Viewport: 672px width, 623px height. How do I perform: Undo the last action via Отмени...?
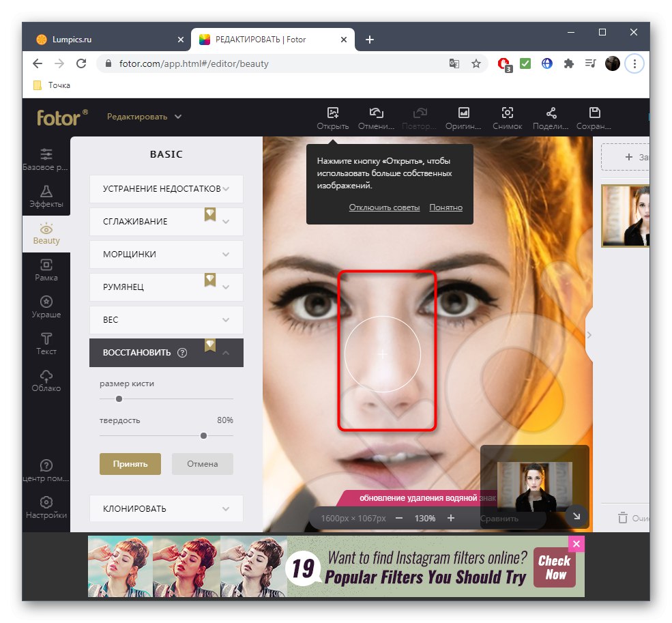pyautogui.click(x=376, y=118)
